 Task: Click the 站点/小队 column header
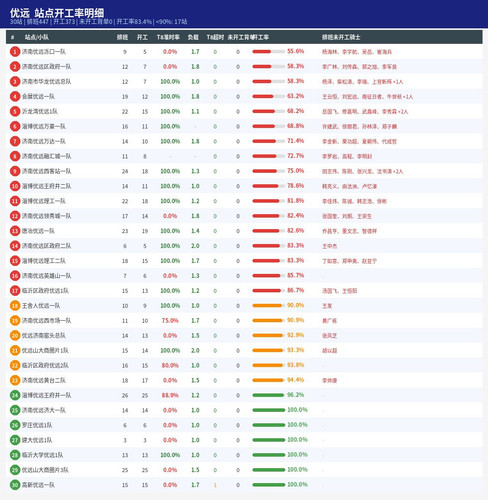[x=37, y=37]
